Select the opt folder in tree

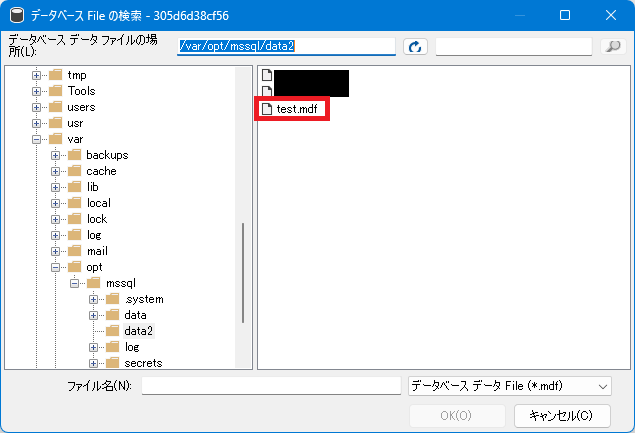tap(94, 267)
